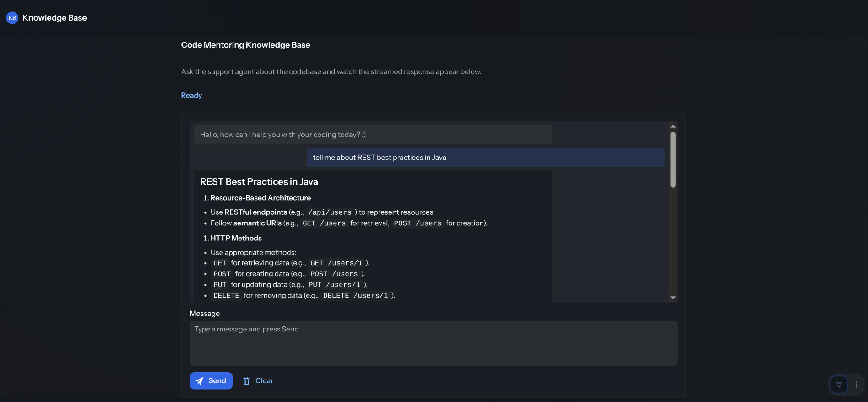Click the page description under the heading
This screenshot has width=868, height=402.
click(331, 72)
